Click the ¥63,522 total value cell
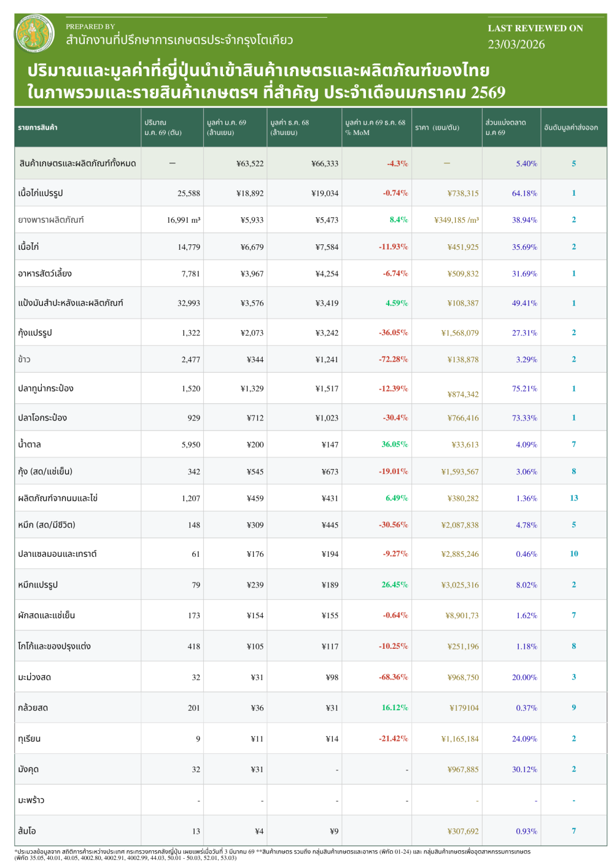Image resolution: width=614 pixels, height=868 pixels. pyautogui.click(x=249, y=164)
